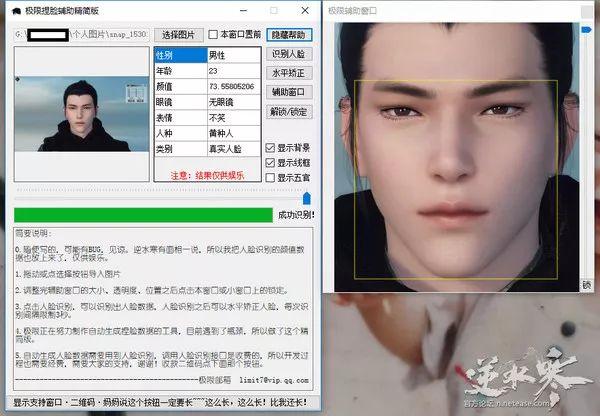This screenshot has height=416, width=600.
Task: Click the 隐藏帮助 button
Action: point(289,35)
